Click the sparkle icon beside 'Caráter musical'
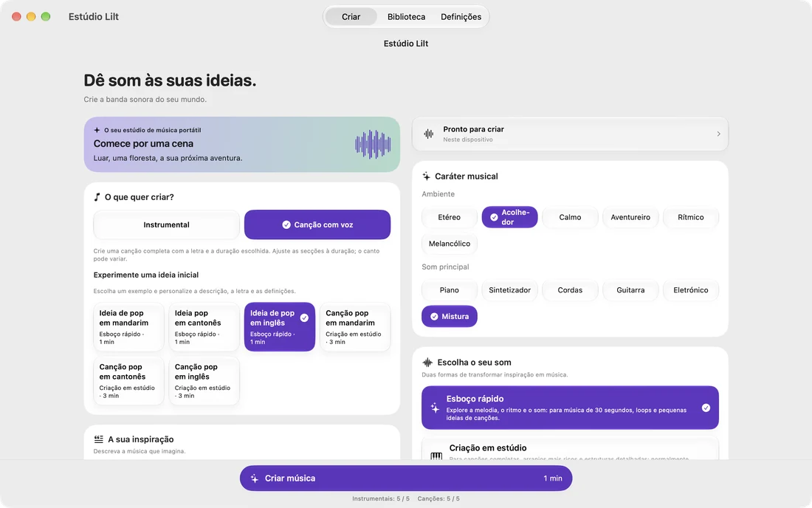 (426, 176)
